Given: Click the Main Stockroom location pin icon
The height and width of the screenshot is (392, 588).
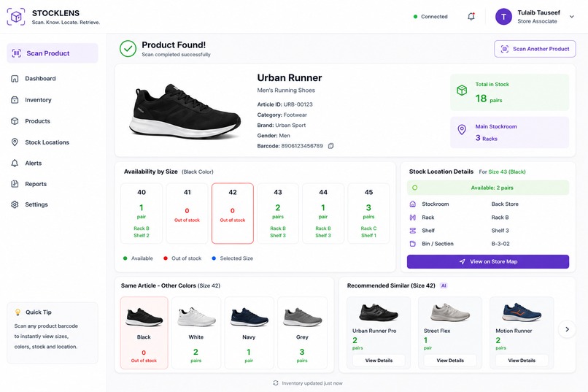Looking at the screenshot, I should pos(462,129).
